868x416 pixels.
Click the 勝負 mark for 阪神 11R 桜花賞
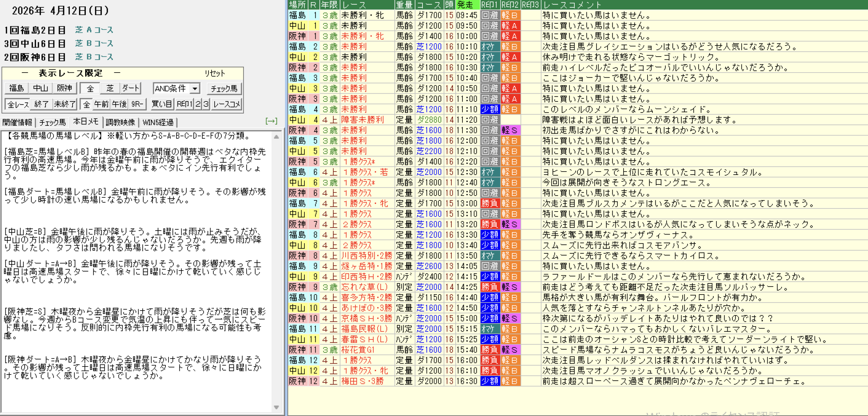click(x=490, y=350)
